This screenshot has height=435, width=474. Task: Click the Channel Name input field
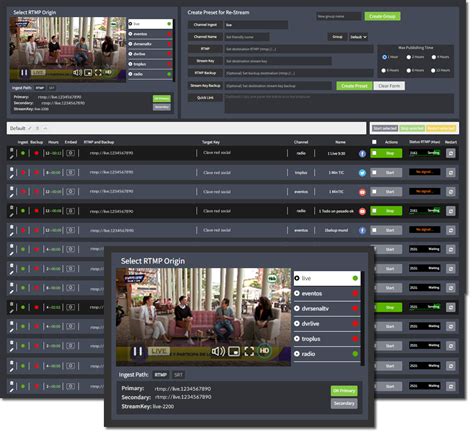247,37
